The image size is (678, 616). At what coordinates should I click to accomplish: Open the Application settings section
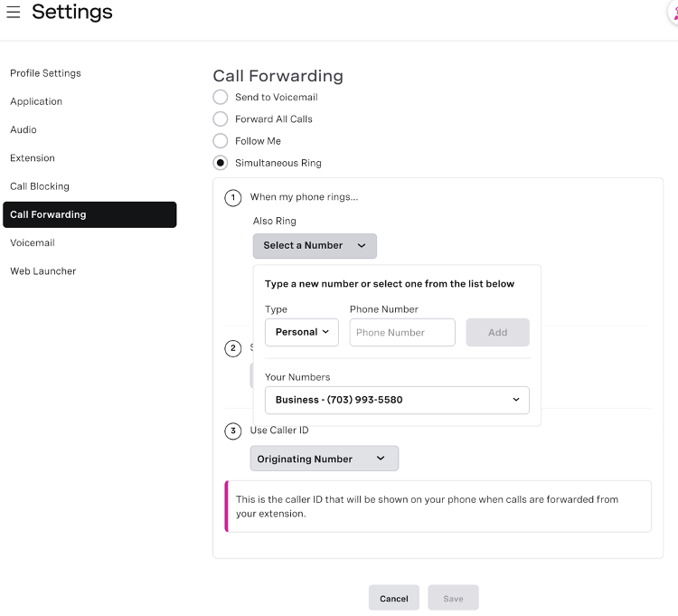point(36,101)
